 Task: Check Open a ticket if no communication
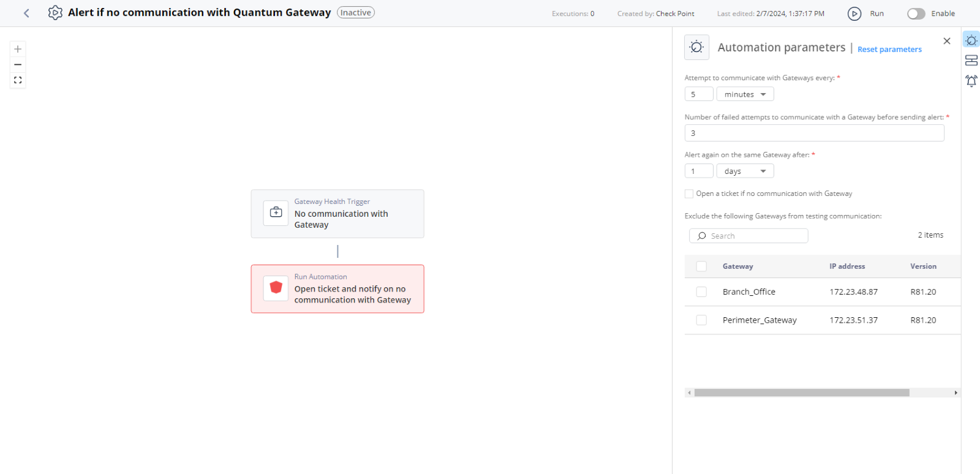tap(689, 194)
